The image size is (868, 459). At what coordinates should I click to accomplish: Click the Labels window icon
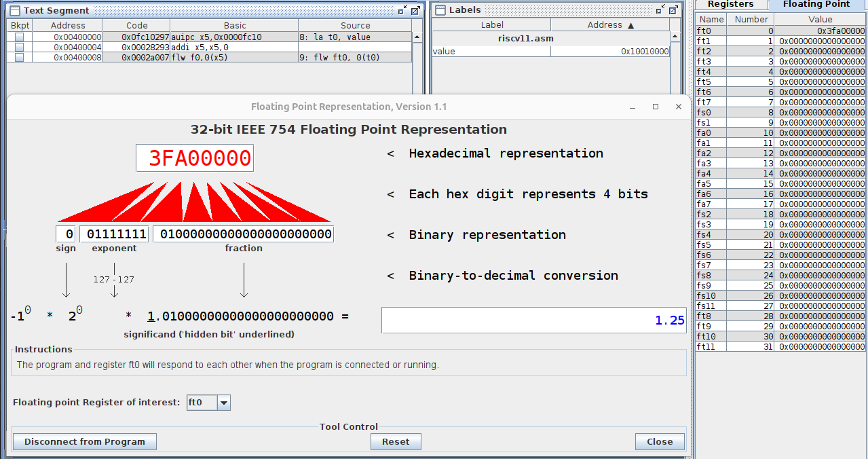[x=440, y=10]
